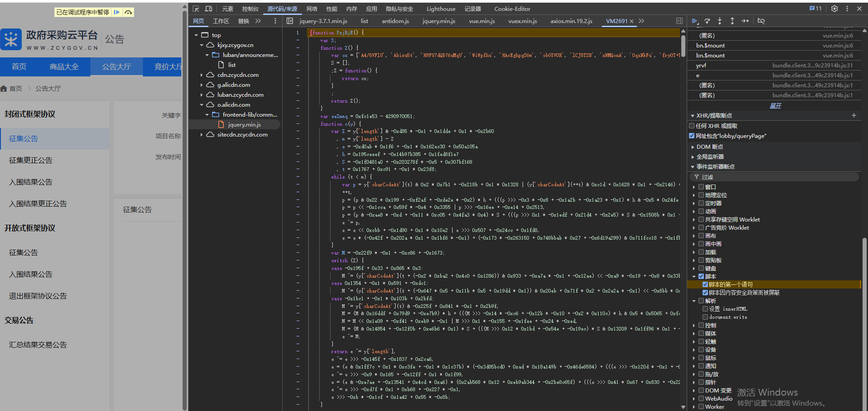Open navigator pane more options menu

275,21
